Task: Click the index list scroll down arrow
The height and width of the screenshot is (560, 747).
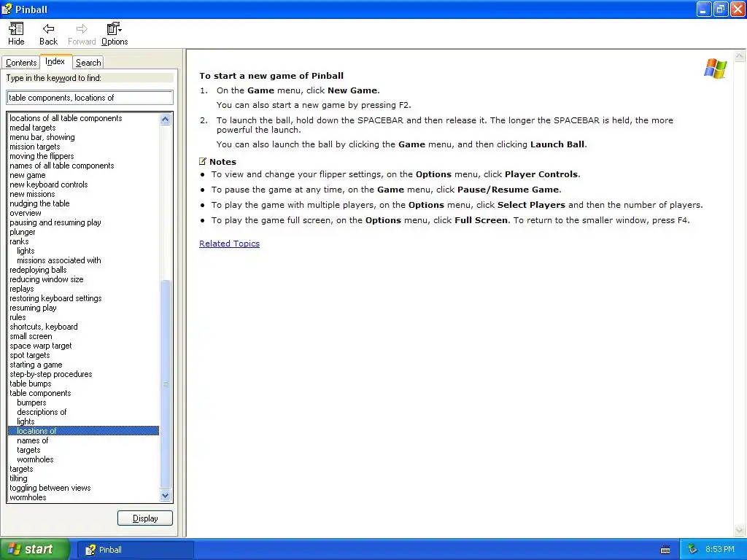Action: click(166, 496)
